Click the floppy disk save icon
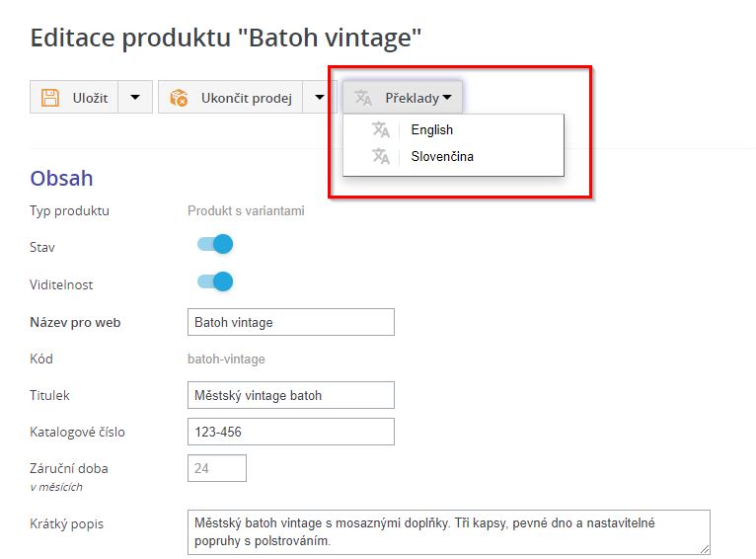Image resolution: width=756 pixels, height=559 pixels. coord(50,97)
